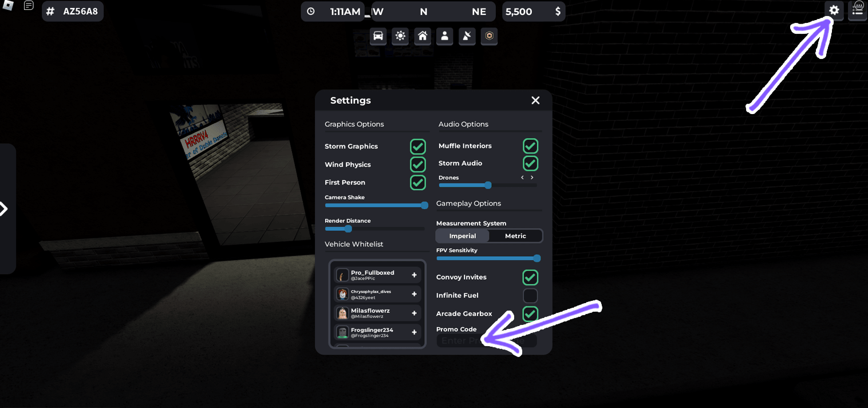Click the sun weather icon
The width and height of the screenshot is (868, 408).
coord(400,36)
